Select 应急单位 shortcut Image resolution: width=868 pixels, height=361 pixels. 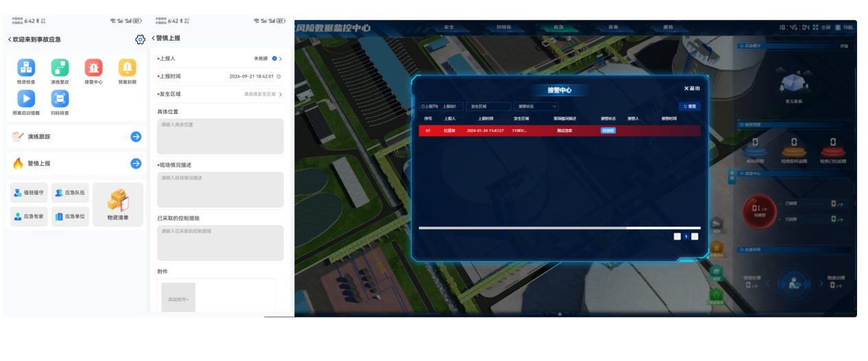(x=70, y=216)
